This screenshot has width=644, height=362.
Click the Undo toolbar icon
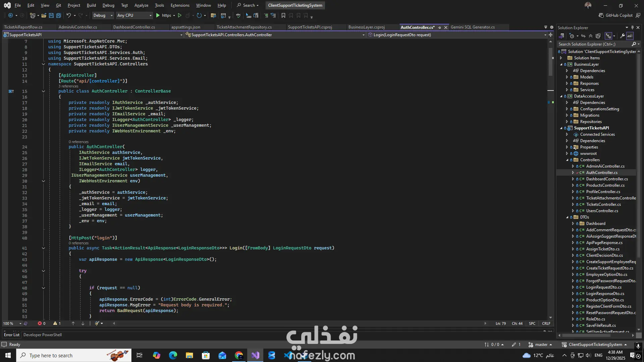[68, 15]
